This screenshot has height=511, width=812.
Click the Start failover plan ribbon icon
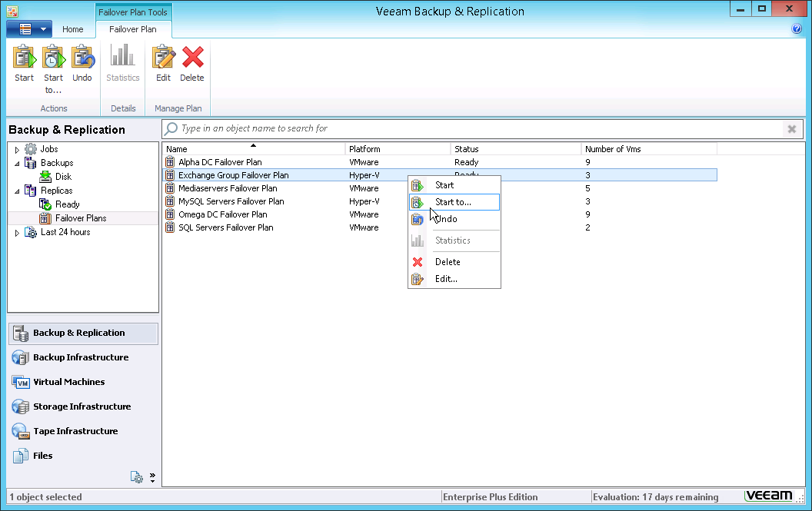25,57
